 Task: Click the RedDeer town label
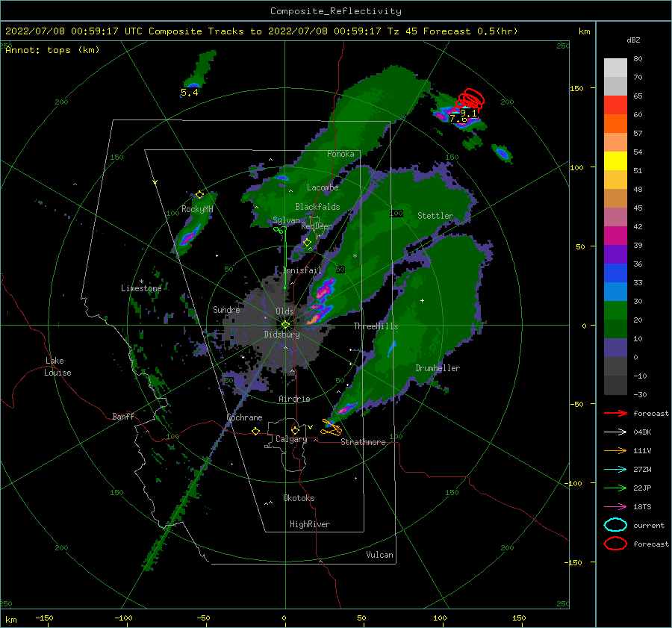(x=317, y=226)
